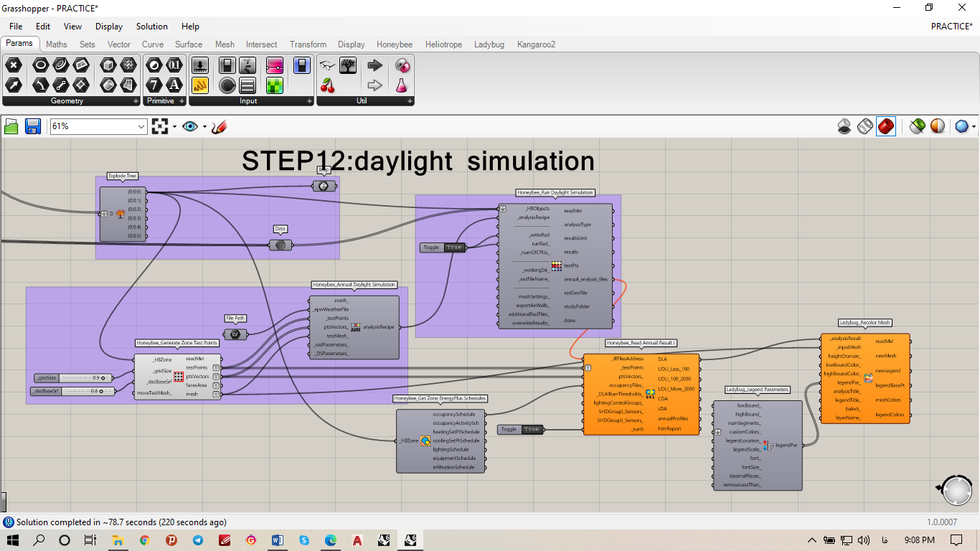The width and height of the screenshot is (980, 551).
Task: Select the circle parameter icon in Geometry
Action: 40,65
